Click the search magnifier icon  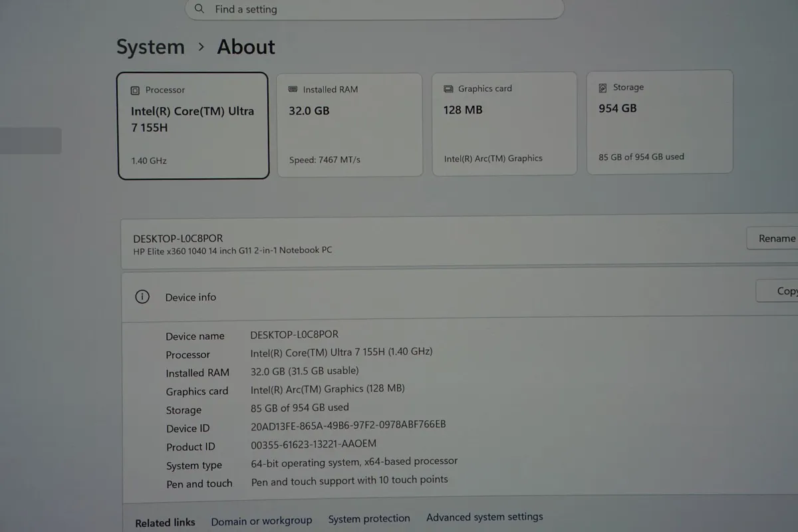click(x=199, y=9)
